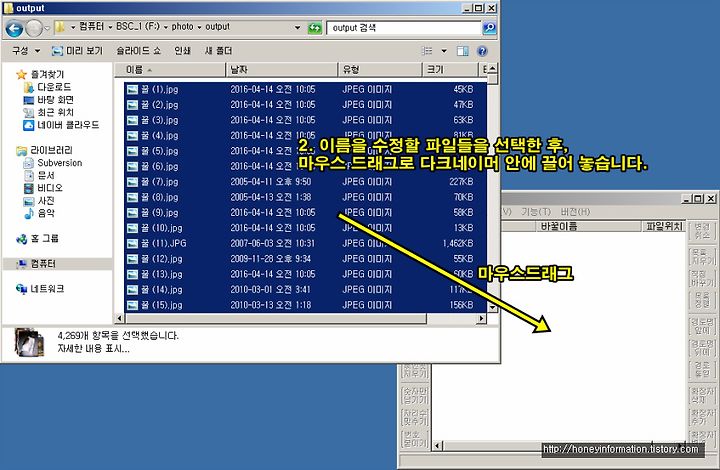Click DarkNamer's horizontal scroll left arrow

click(437, 445)
